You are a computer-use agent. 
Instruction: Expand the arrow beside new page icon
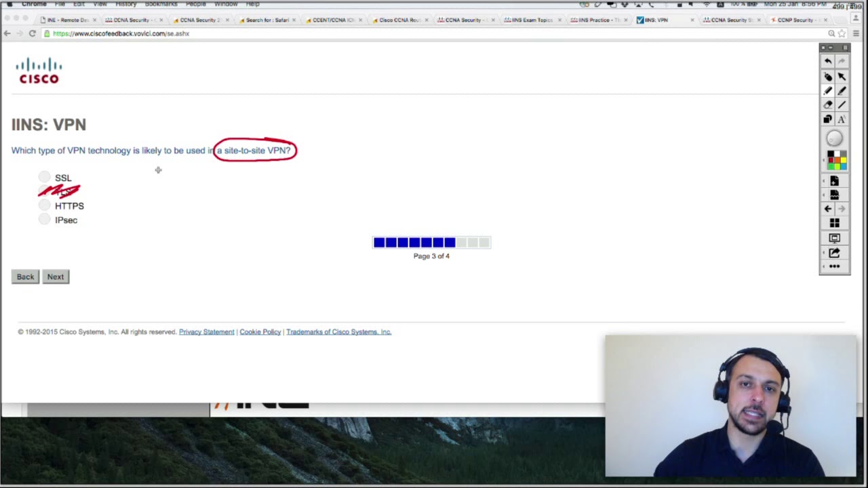823,181
